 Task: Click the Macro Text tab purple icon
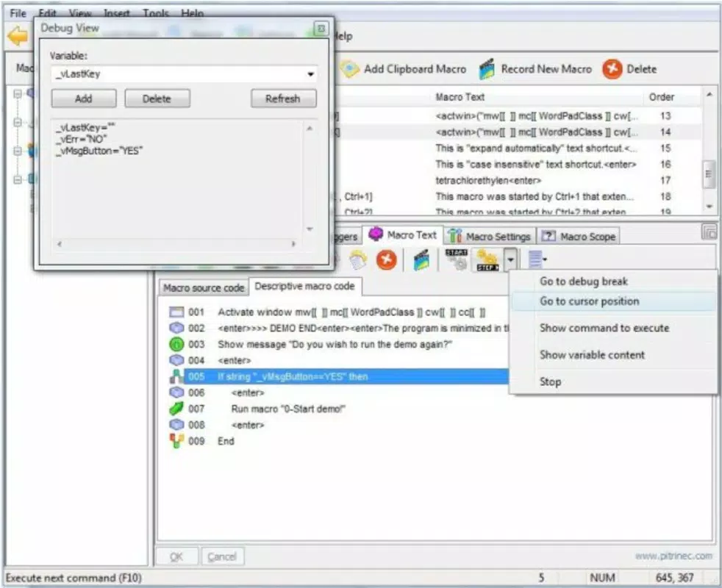coord(376,234)
